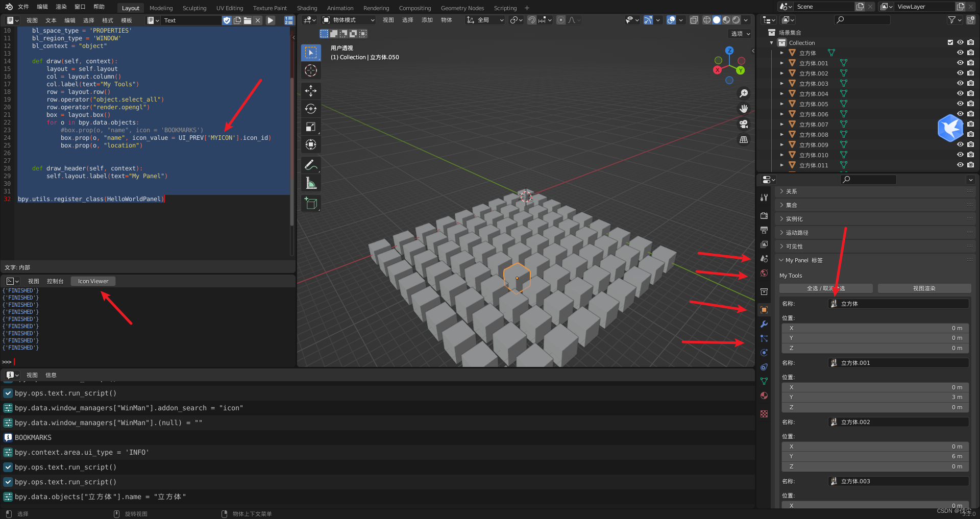Toggle camera view icon in viewport

click(744, 124)
